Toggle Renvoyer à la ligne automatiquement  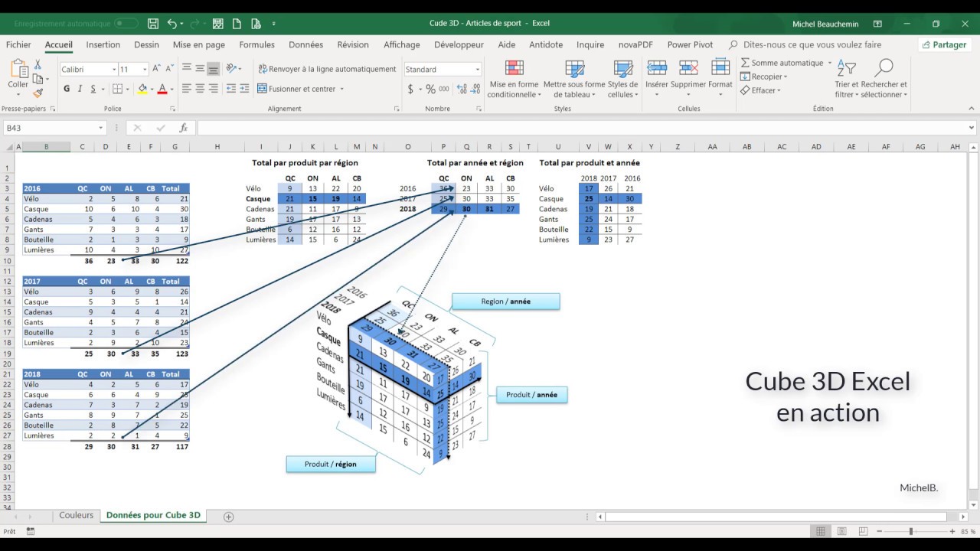(327, 69)
